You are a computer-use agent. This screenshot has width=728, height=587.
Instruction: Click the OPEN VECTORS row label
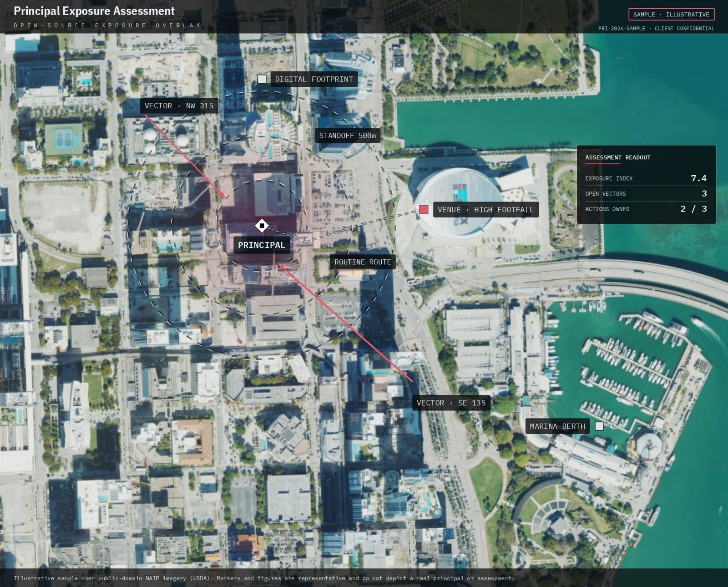click(605, 194)
